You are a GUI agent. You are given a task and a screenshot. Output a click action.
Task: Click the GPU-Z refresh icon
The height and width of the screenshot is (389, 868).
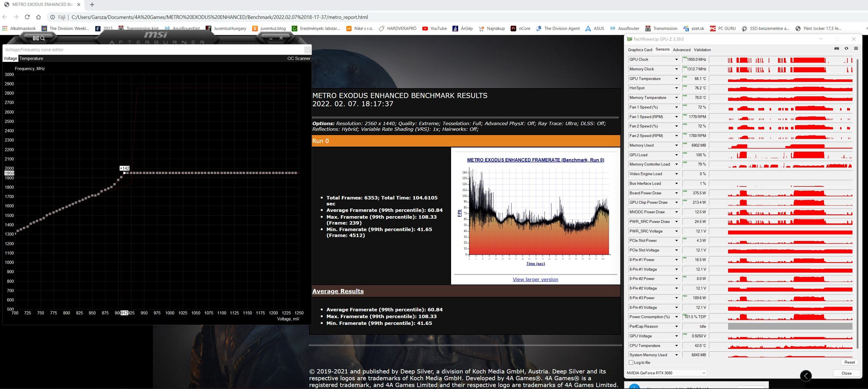click(x=846, y=49)
